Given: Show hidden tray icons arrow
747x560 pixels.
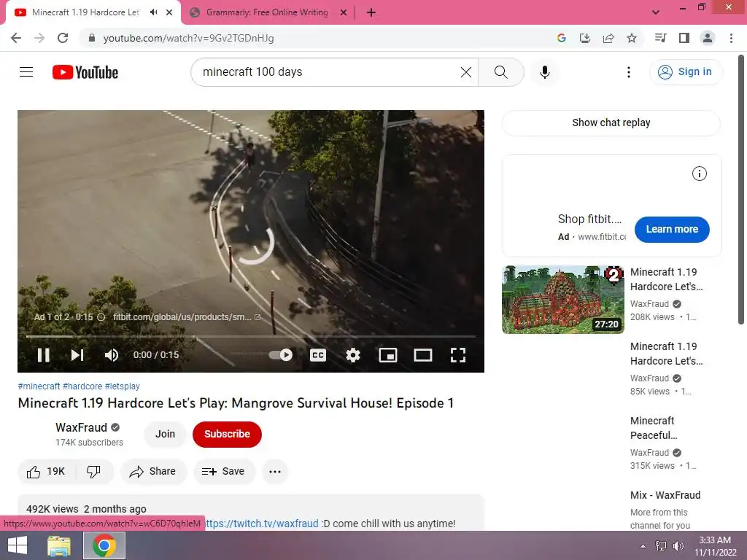Looking at the screenshot, I should click(643, 546).
